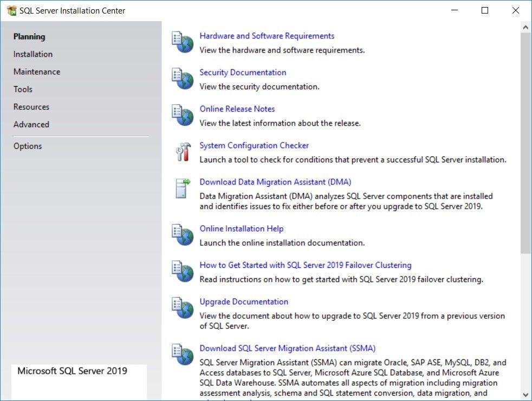
Task: Click the scrollbar down arrow
Action: point(526,396)
